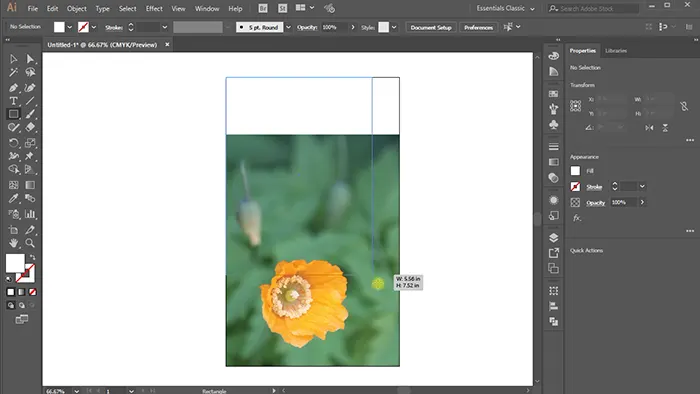The image size is (700, 394).
Task: Open the Stroke panel lines icon
Action: [554, 147]
